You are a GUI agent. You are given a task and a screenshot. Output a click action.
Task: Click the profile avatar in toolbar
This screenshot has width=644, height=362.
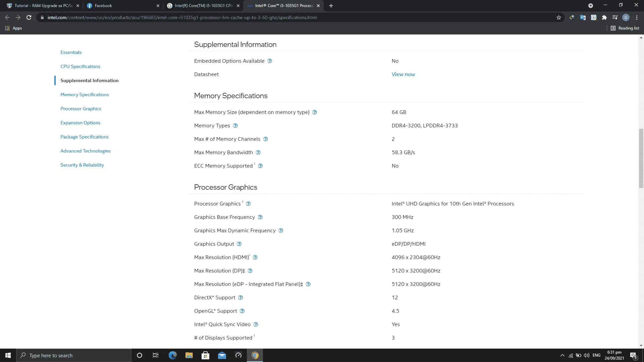[626, 17]
